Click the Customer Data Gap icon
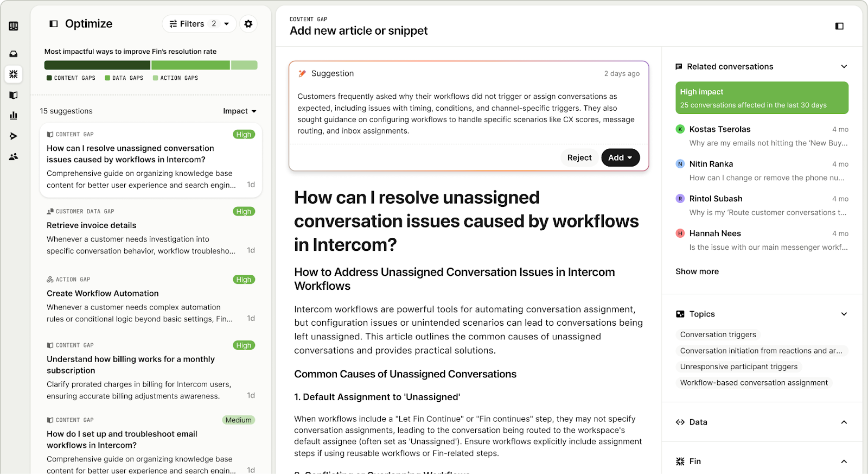868x474 pixels. (x=50, y=212)
